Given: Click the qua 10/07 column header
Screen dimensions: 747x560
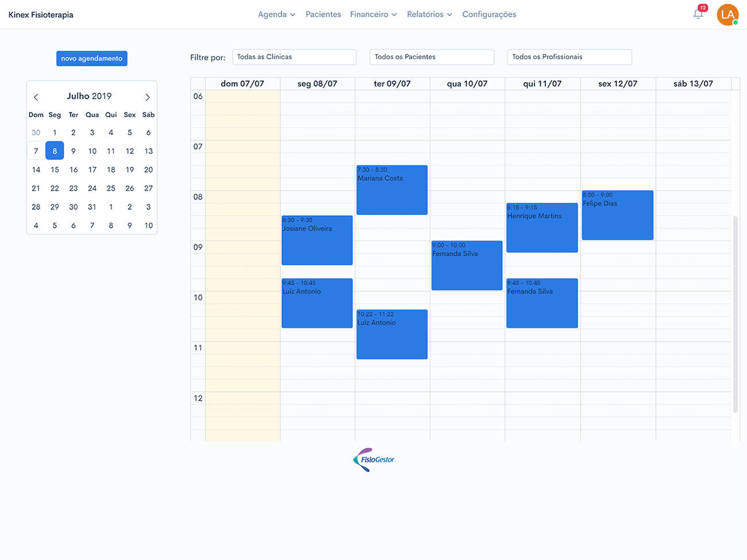Looking at the screenshot, I should click(x=467, y=84).
